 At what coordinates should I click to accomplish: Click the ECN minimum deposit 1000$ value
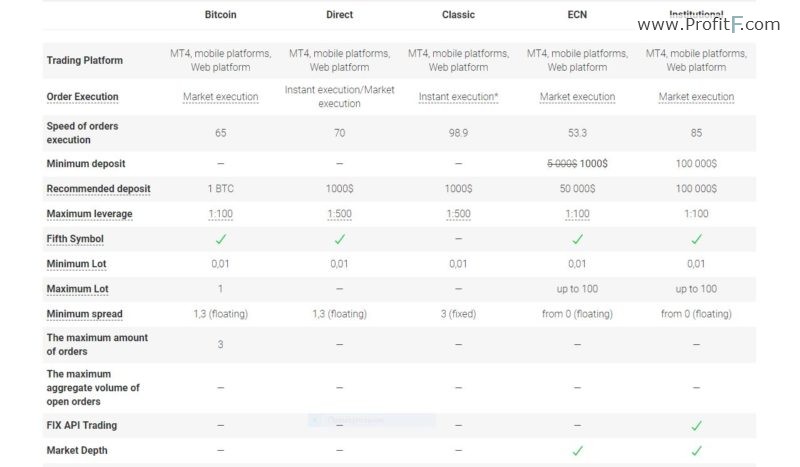593,164
